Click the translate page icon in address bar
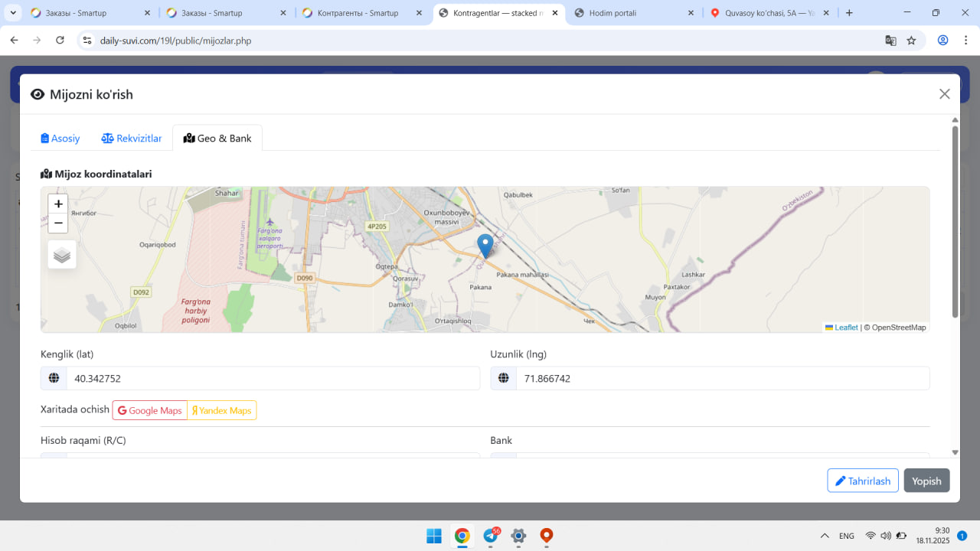This screenshot has height=551, width=980. click(x=890, y=41)
